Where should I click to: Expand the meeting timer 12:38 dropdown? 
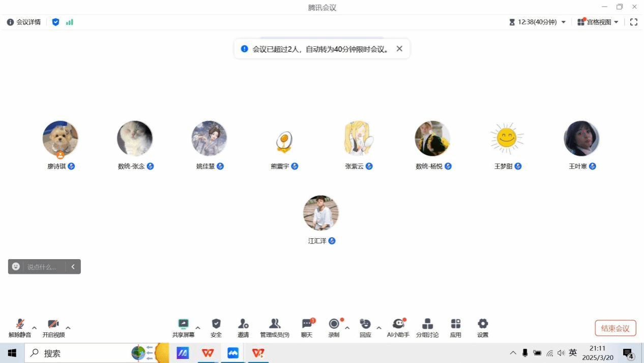[x=563, y=22]
